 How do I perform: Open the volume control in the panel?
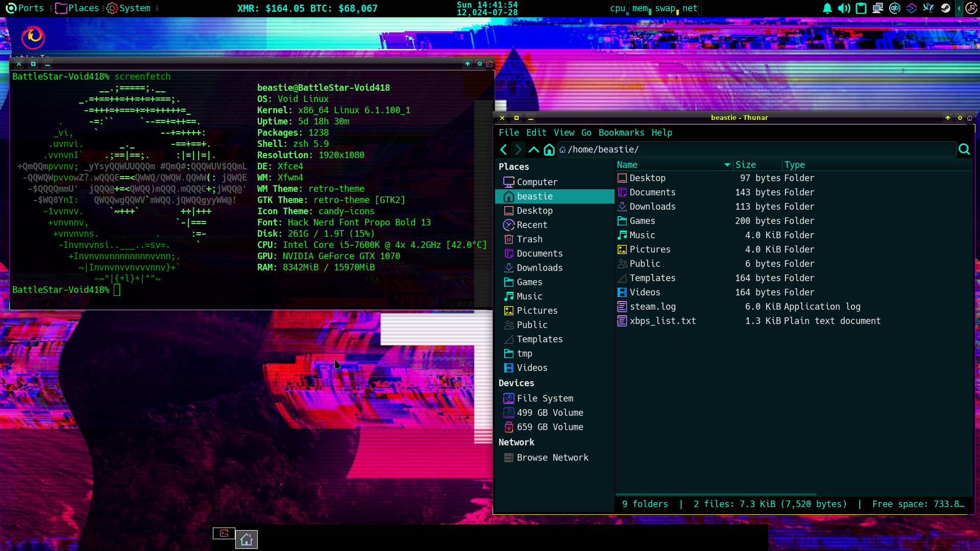tap(844, 8)
